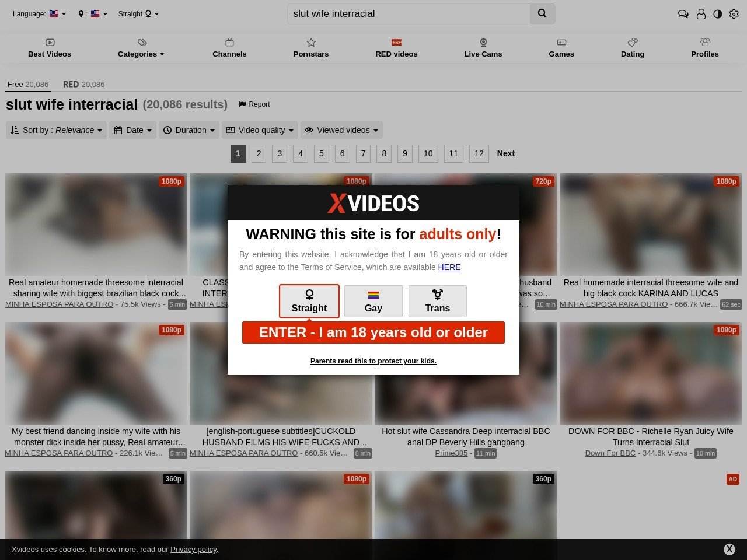Toggle dark mode with the contrast icon
Image resolution: width=747 pixels, height=560 pixels.
pos(717,14)
